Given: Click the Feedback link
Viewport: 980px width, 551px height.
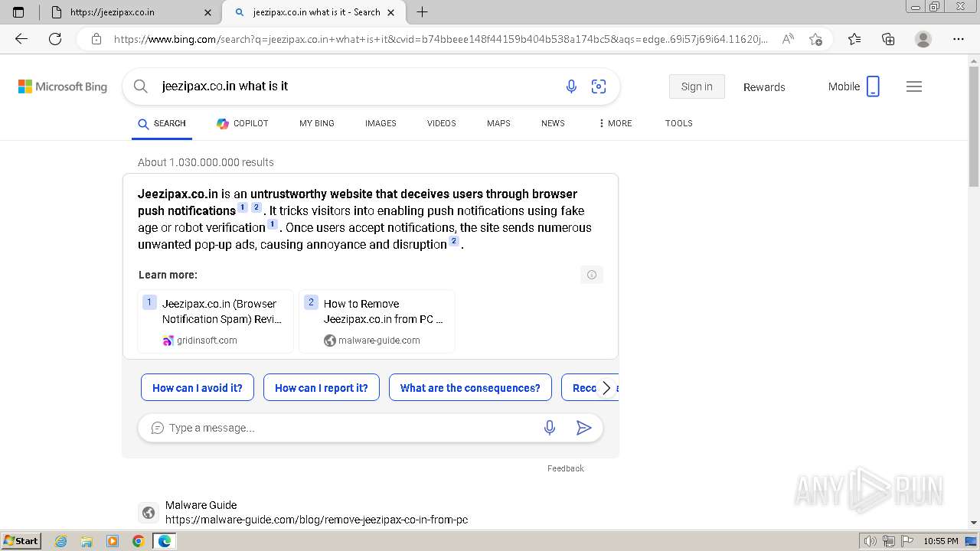Looking at the screenshot, I should pos(566,468).
